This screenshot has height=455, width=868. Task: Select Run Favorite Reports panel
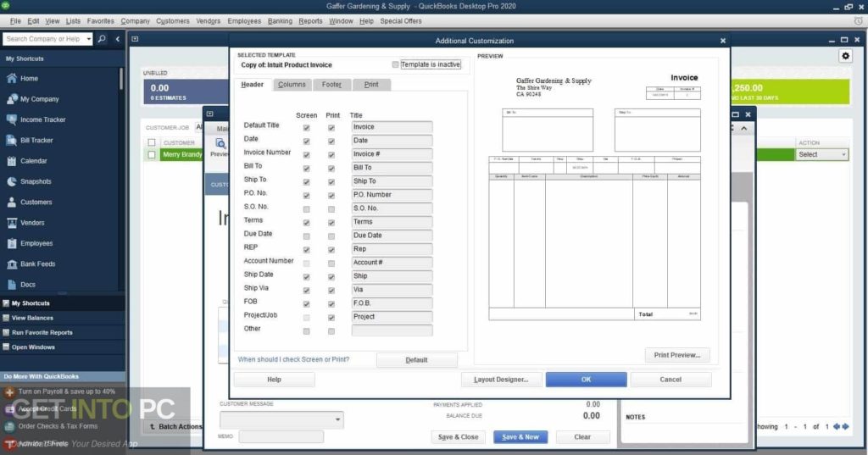tap(42, 333)
